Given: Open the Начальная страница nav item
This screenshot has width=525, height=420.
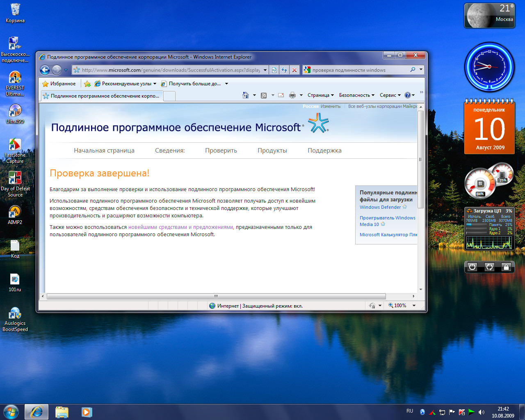Looking at the screenshot, I should [104, 151].
